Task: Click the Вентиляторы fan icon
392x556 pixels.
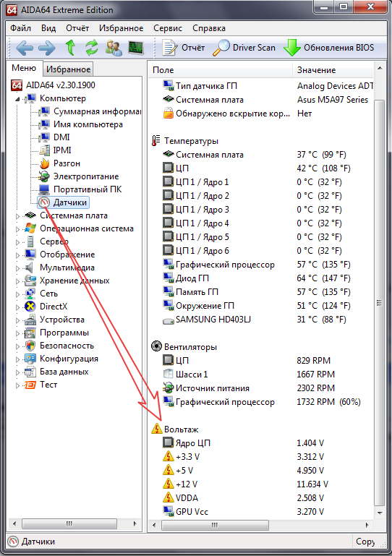Action: point(156,346)
